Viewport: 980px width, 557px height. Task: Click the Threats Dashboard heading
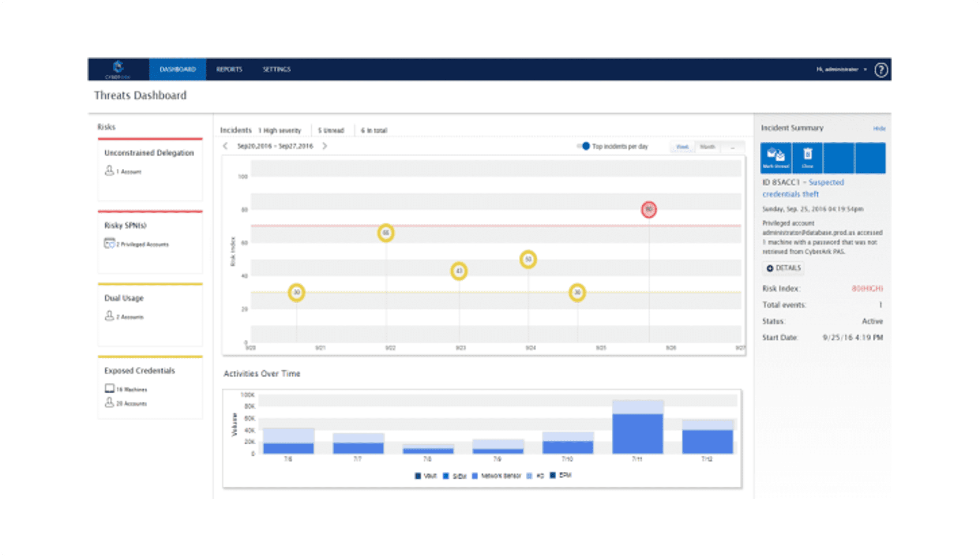click(x=140, y=95)
